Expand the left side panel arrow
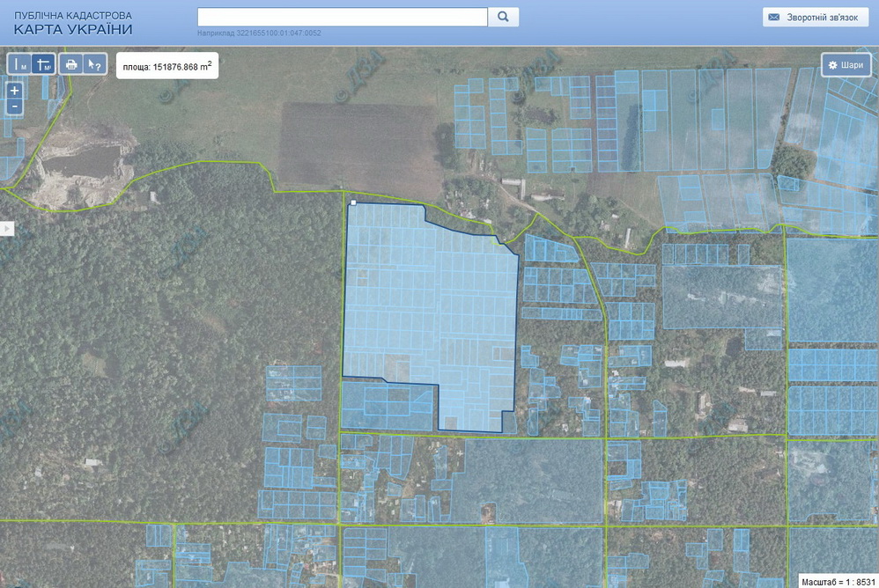This screenshot has height=588, width=879. 7,229
